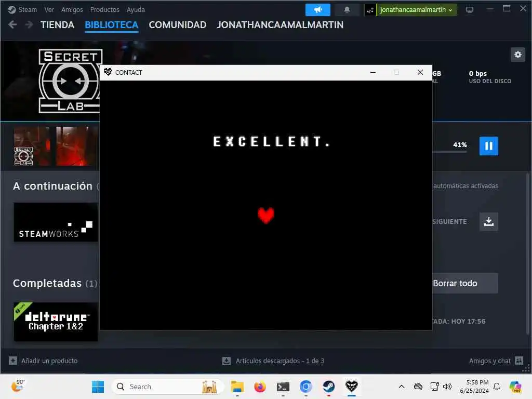Click the downloads list scrollbar
This screenshot has width=532, height=399.
point(528,253)
